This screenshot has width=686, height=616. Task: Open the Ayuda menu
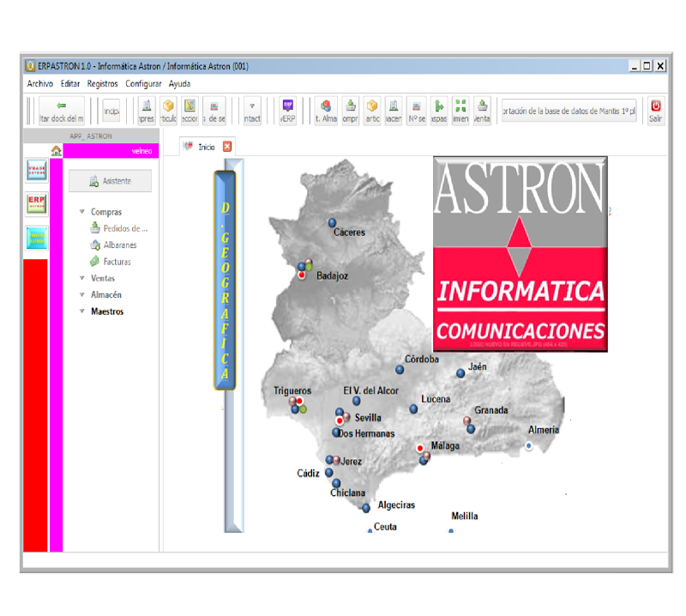coord(179,83)
